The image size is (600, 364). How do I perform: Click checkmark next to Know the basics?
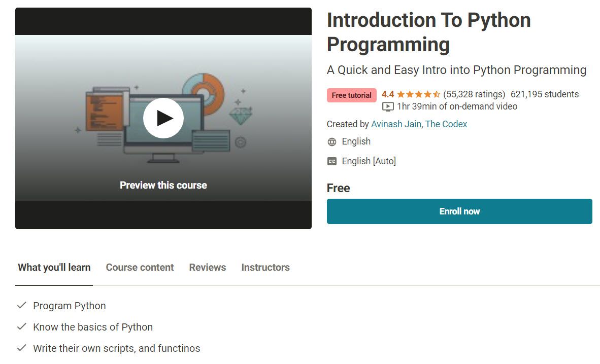[x=22, y=327]
